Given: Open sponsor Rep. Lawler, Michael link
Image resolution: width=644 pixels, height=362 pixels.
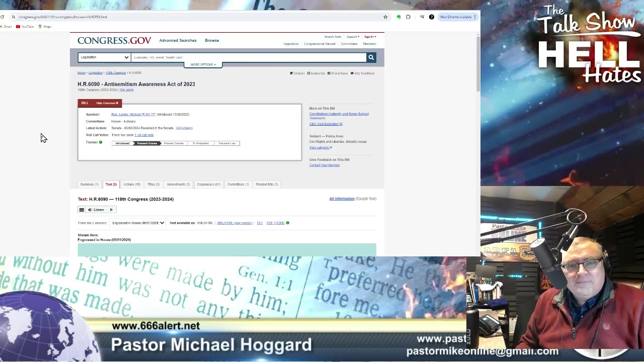Looking at the screenshot, I should tap(133, 115).
